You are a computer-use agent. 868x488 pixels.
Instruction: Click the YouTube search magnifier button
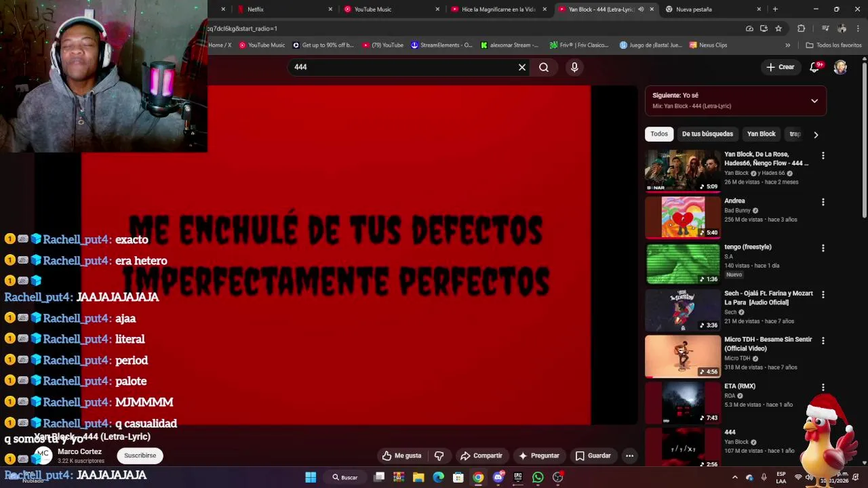(x=544, y=67)
